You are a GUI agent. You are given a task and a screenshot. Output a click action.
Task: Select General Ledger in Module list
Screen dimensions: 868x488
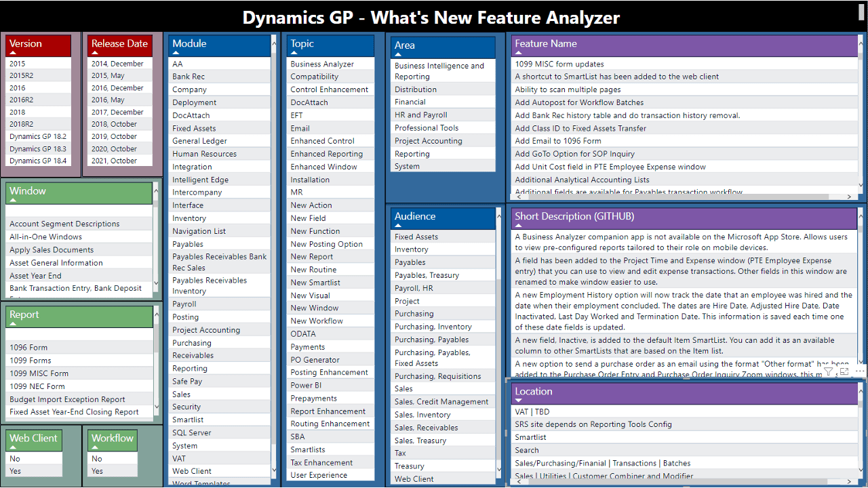pos(199,141)
